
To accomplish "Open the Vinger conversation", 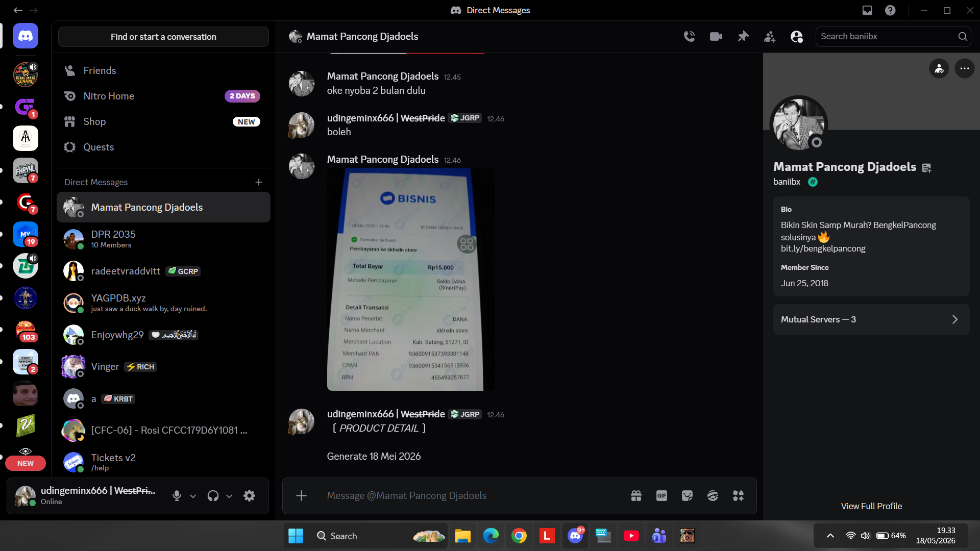I will (x=163, y=366).
